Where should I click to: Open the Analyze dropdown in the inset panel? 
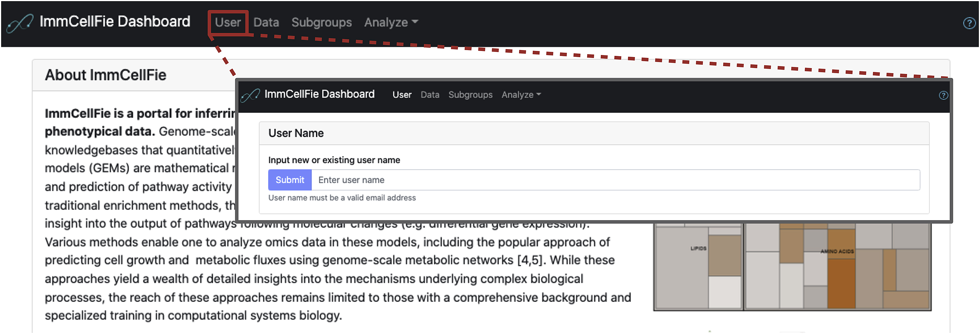(521, 95)
